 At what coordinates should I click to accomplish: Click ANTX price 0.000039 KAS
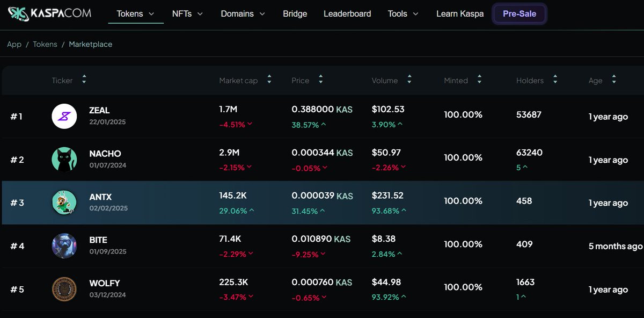coord(322,196)
